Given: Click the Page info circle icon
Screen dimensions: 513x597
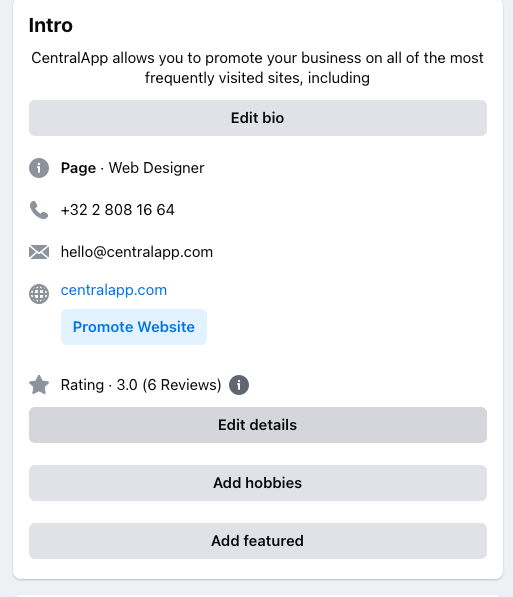Looking at the screenshot, I should point(39,168).
